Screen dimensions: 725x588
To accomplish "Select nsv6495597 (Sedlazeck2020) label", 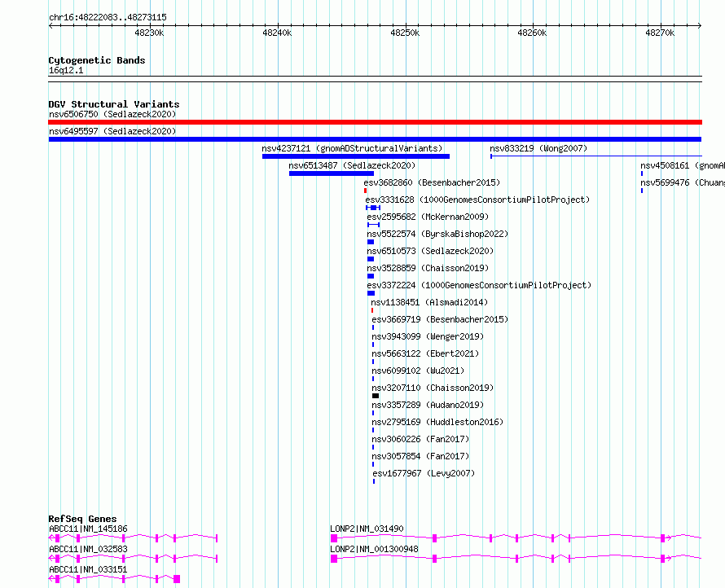I will point(112,131).
